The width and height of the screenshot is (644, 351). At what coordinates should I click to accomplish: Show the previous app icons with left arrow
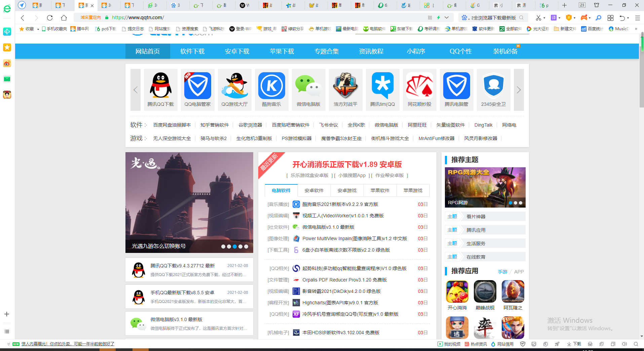click(136, 90)
